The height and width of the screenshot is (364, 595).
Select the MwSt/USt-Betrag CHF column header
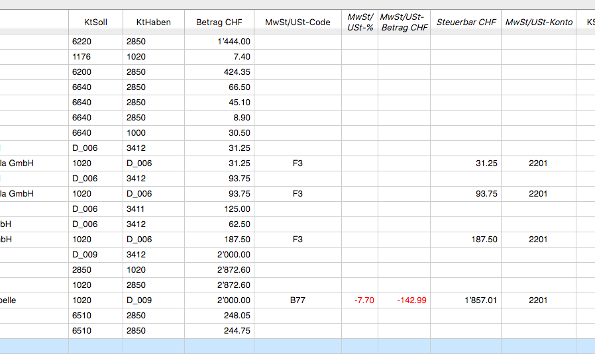[x=404, y=22]
